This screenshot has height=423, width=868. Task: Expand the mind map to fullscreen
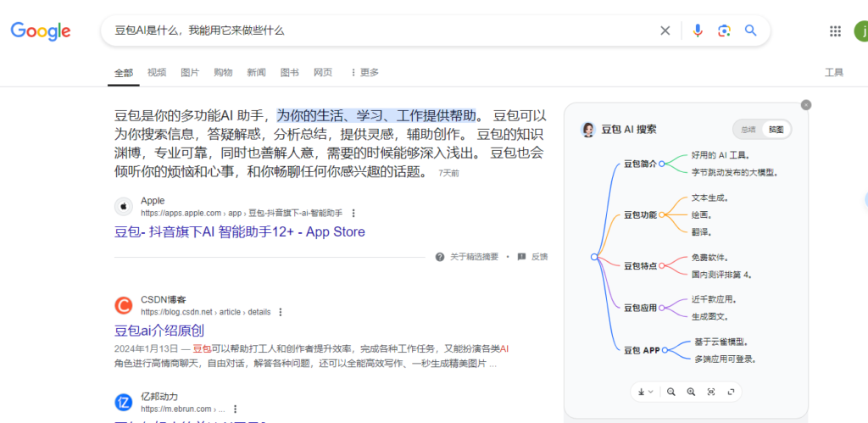pos(731,392)
